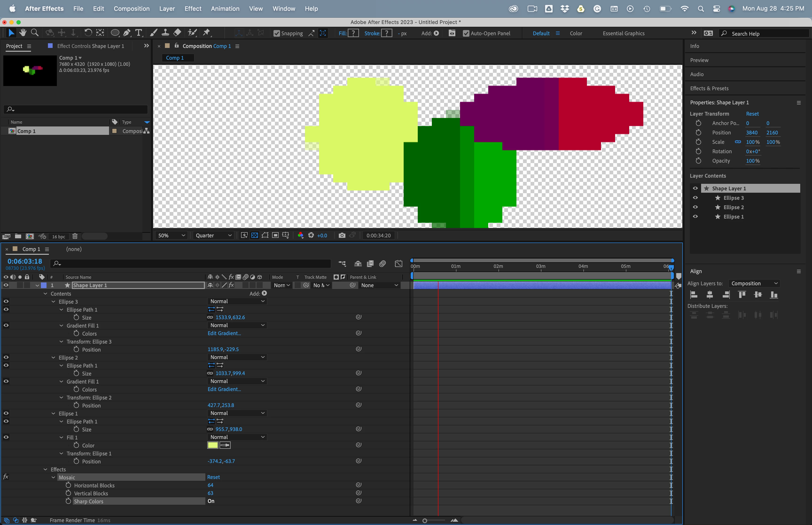Take a snapshot with camera icon
Image resolution: width=812 pixels, height=525 pixels.
click(342, 235)
